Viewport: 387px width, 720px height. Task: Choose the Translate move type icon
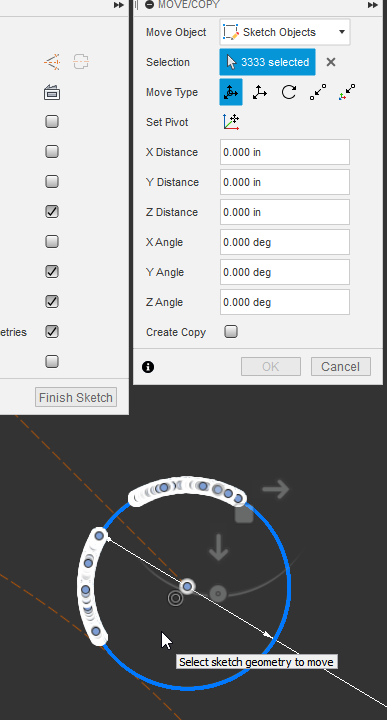[260, 92]
